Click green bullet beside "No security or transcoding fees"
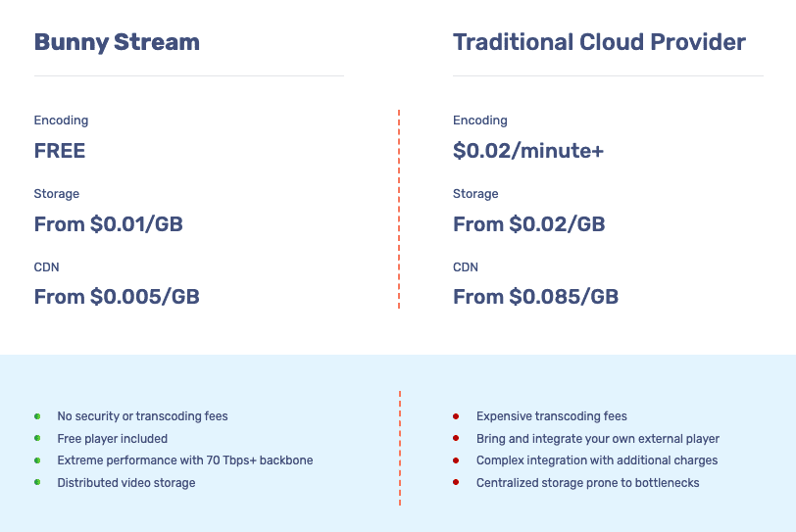 click(37, 416)
